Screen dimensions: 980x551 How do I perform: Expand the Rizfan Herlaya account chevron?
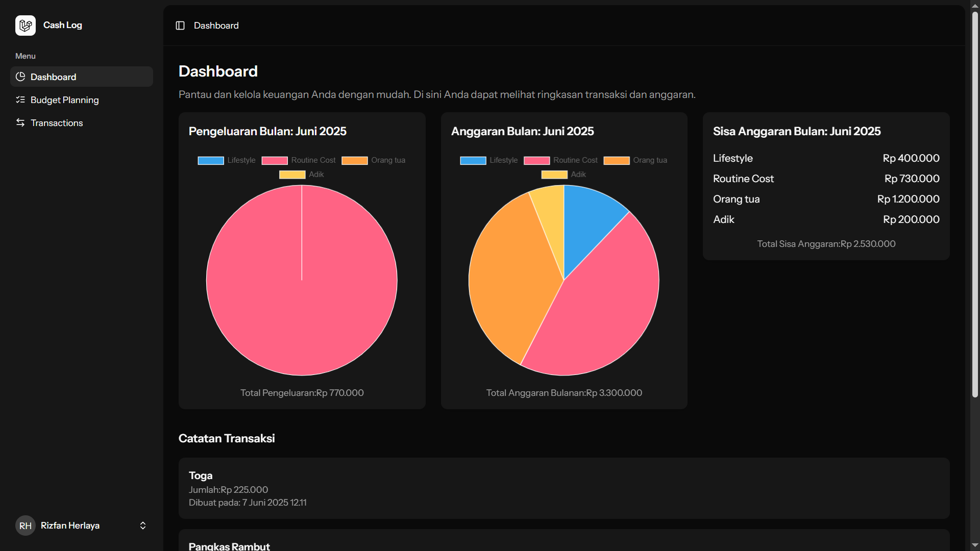(x=143, y=525)
